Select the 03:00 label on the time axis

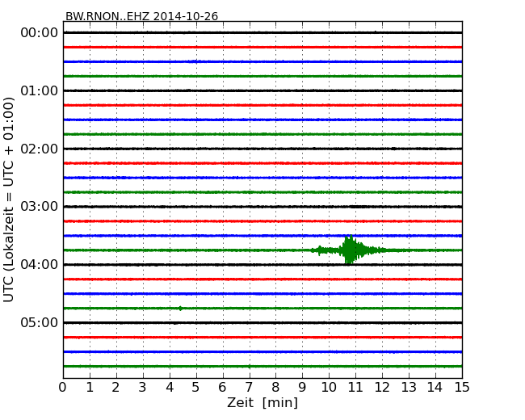[40, 206]
